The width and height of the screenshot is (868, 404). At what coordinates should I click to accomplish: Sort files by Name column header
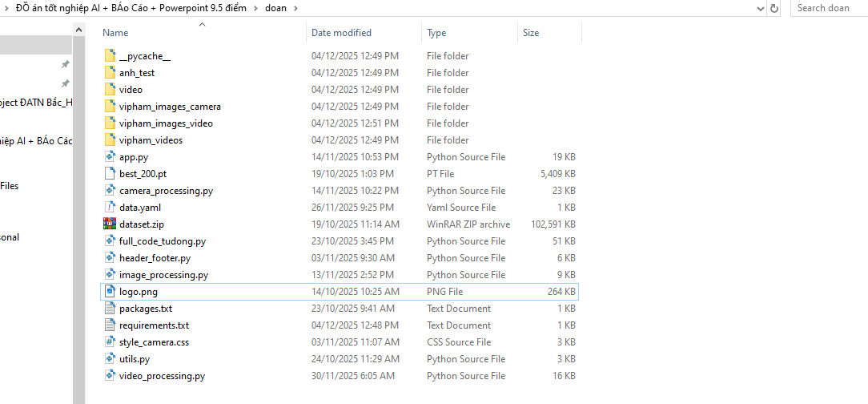116,33
